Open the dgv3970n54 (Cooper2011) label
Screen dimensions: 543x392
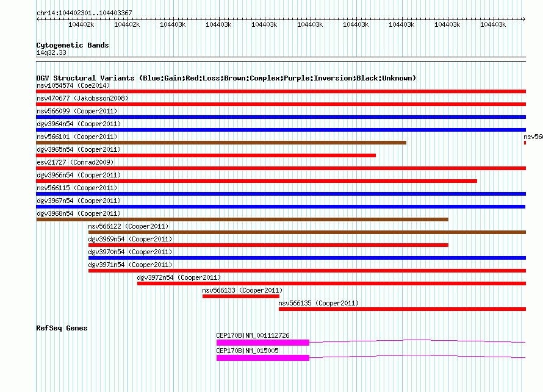coord(130,252)
